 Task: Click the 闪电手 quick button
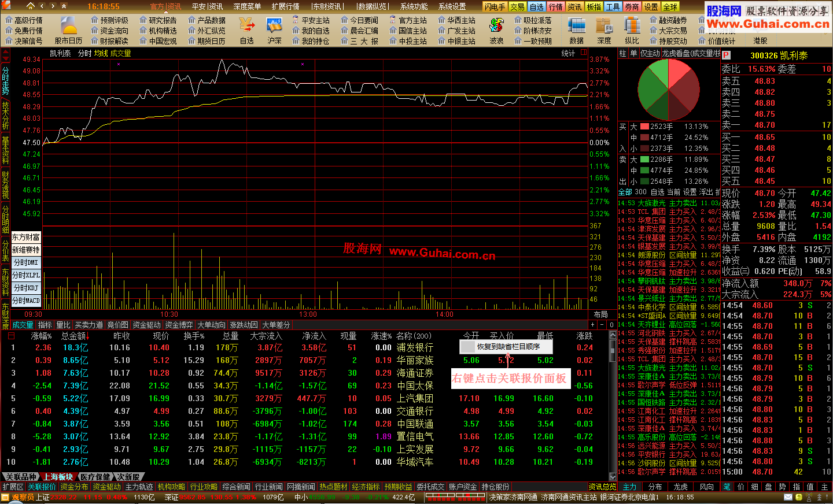click(495, 6)
